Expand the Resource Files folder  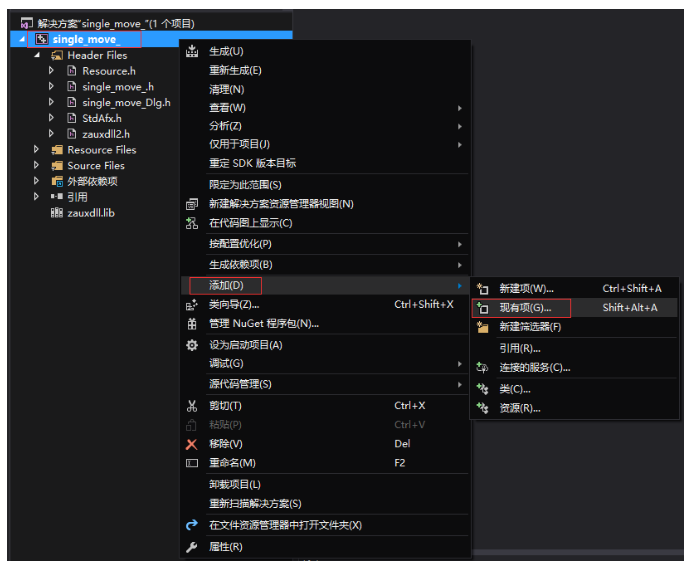click(x=36, y=150)
